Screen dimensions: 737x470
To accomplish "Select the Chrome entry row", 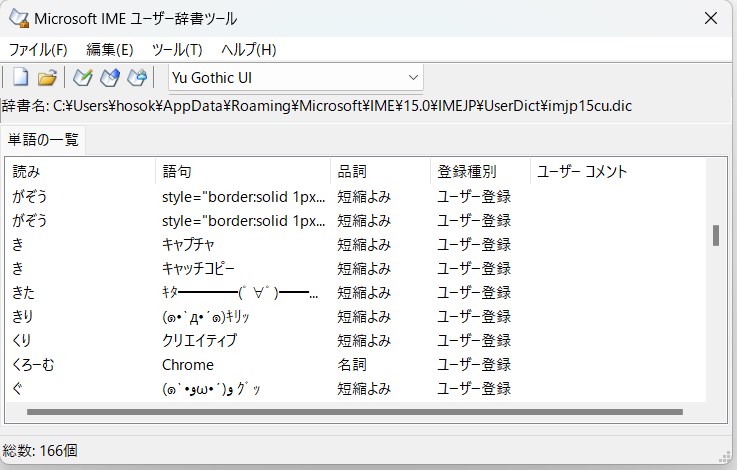I will (188, 365).
